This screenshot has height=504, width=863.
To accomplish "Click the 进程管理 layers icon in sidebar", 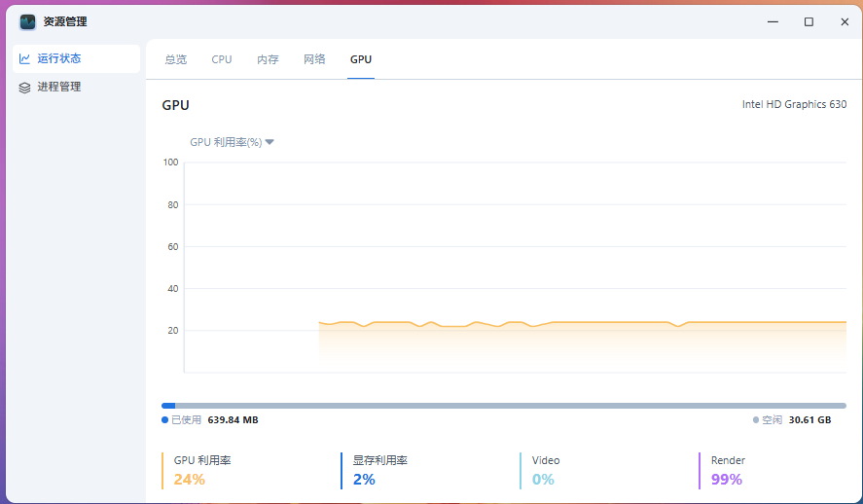I will [x=24, y=88].
